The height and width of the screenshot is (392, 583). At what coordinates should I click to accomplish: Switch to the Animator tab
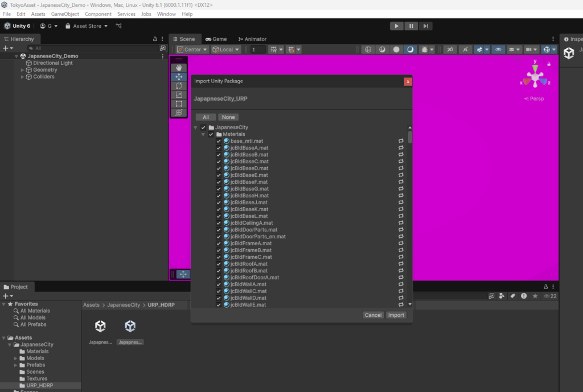click(252, 39)
